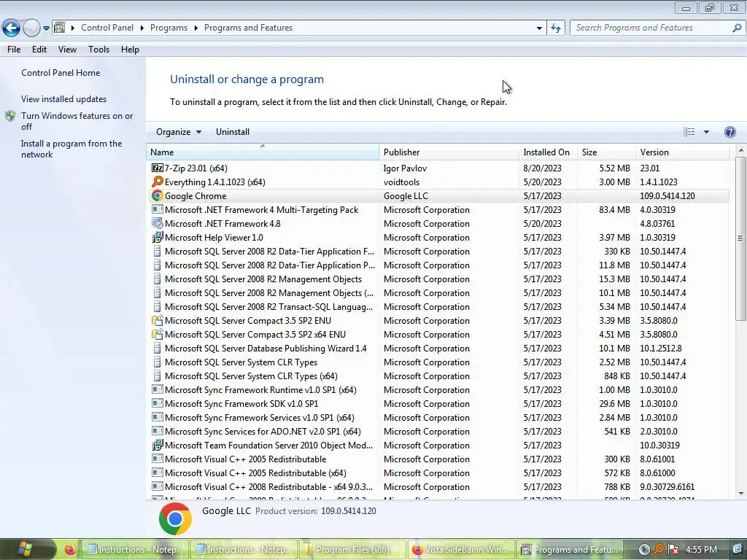Click the flag notification tray icon
This screenshot has width=747, height=560.
point(673,550)
